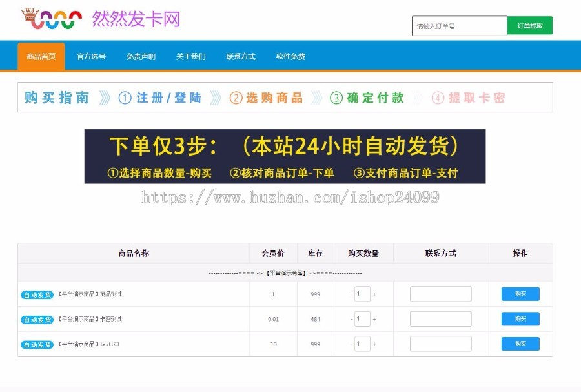Click step ③ 确定付款
Viewport: 581px width, 392px height.
coord(367,98)
